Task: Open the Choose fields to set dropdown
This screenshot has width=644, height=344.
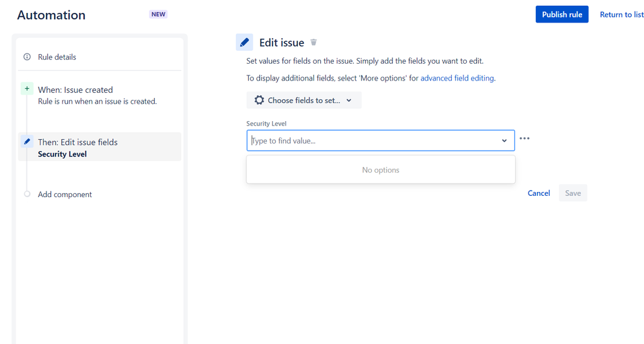Action: pyautogui.click(x=304, y=100)
